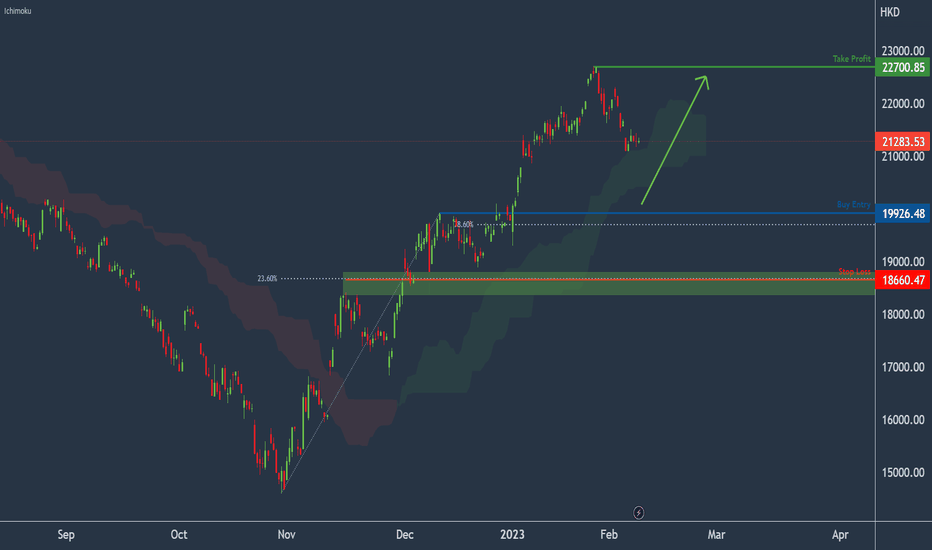The height and width of the screenshot is (550, 932).
Task: Click the Mar date label on the time axis
Action: coord(716,535)
